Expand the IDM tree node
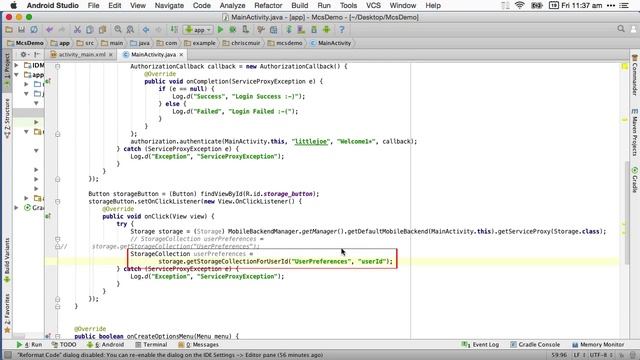Image resolution: width=640 pixels, height=360 pixels. point(16,65)
